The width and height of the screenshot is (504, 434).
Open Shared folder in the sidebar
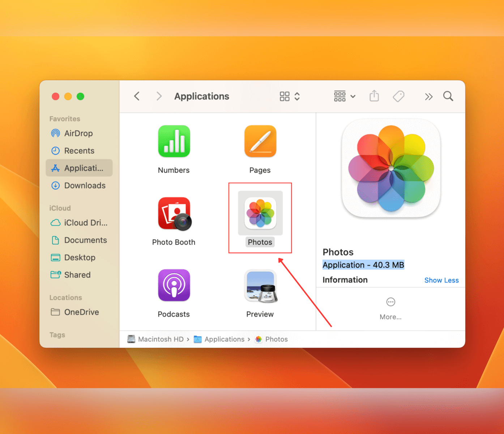[79, 275]
